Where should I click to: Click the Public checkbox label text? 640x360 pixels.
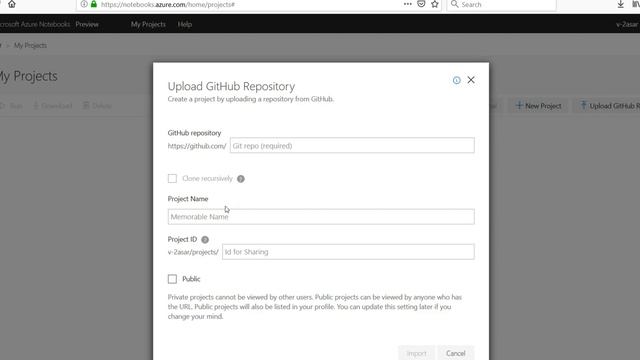coord(191,279)
